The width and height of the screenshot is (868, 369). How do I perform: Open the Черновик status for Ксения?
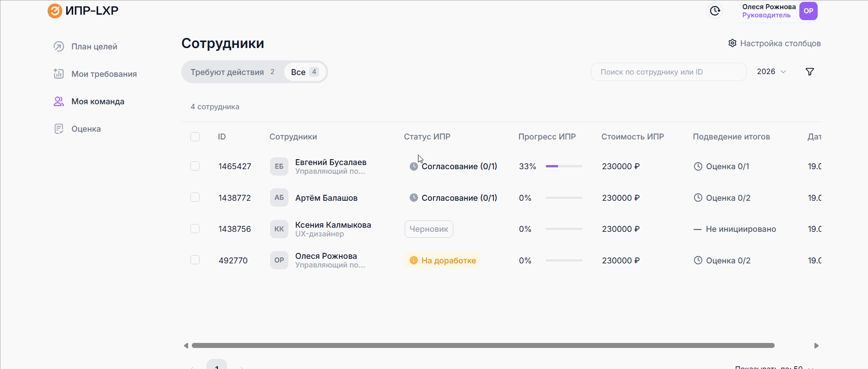coord(429,229)
